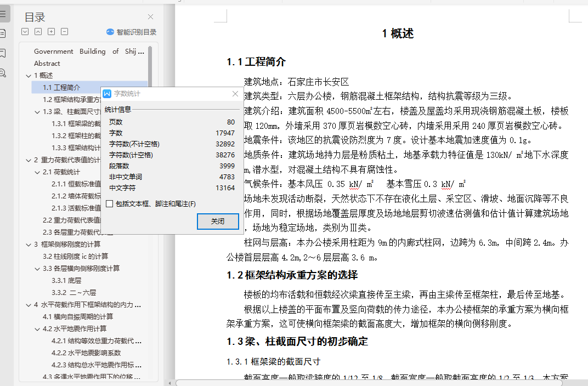Go to Government Building of Shij outline entry
Image resolution: width=588 pixels, height=386 pixels.
coord(89,52)
